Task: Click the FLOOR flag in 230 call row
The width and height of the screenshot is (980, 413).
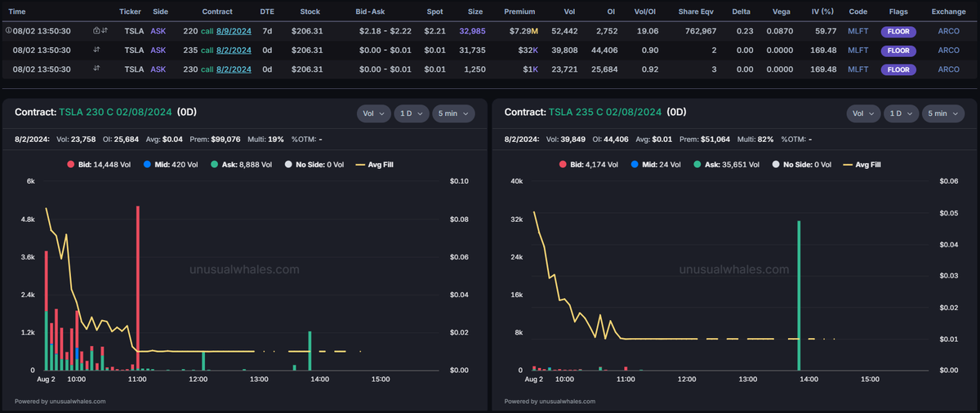Action: coord(898,69)
